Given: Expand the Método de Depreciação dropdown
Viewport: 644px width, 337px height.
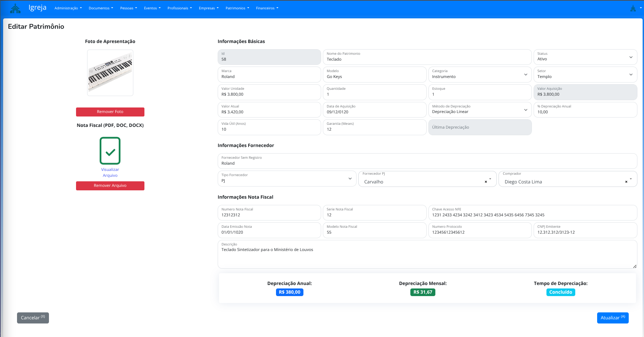Looking at the screenshot, I should tap(479, 110).
